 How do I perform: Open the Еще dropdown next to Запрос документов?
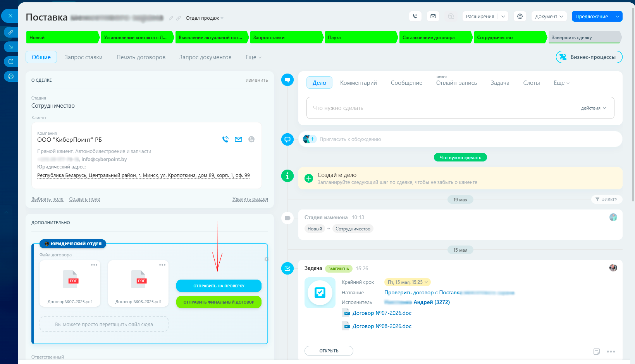253,57
